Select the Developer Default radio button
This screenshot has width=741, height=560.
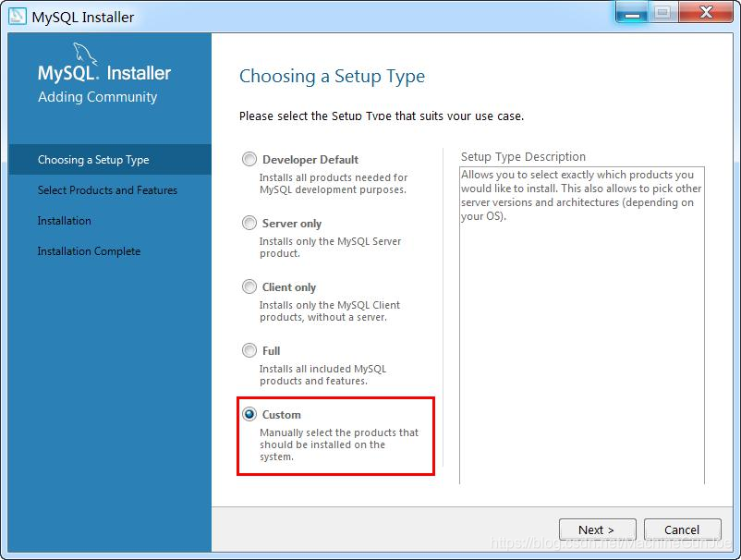coord(249,159)
